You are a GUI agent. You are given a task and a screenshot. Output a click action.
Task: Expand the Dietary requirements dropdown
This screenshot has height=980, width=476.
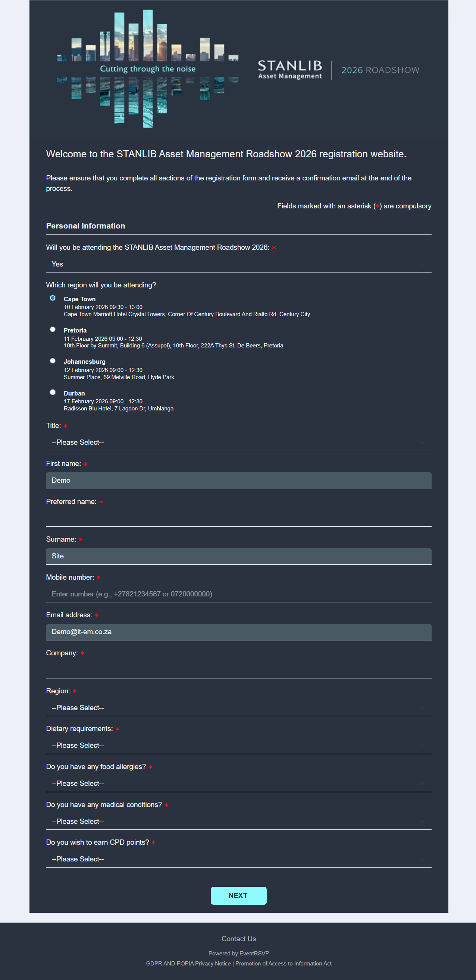coord(238,745)
